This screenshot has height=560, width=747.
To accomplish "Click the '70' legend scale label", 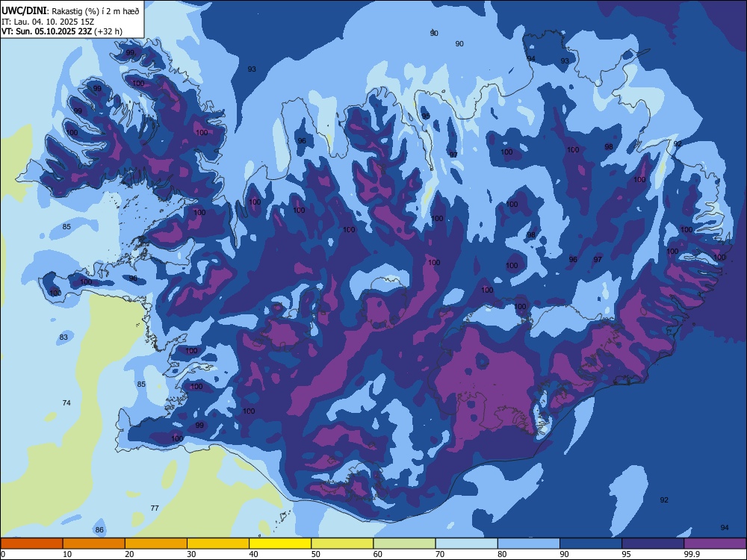I will click(x=440, y=554).
